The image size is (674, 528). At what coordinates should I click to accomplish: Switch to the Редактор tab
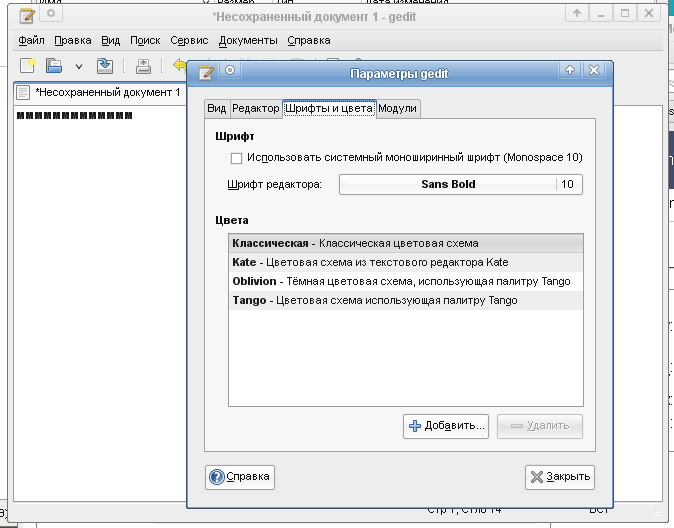point(255,109)
